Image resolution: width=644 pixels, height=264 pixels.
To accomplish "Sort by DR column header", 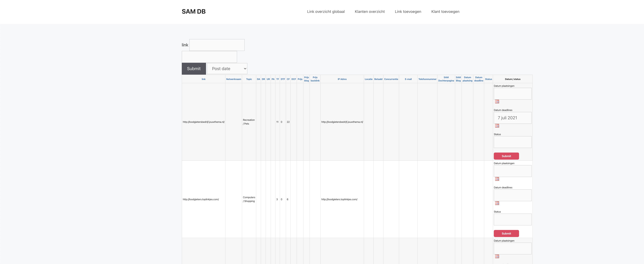I will 263,79.
